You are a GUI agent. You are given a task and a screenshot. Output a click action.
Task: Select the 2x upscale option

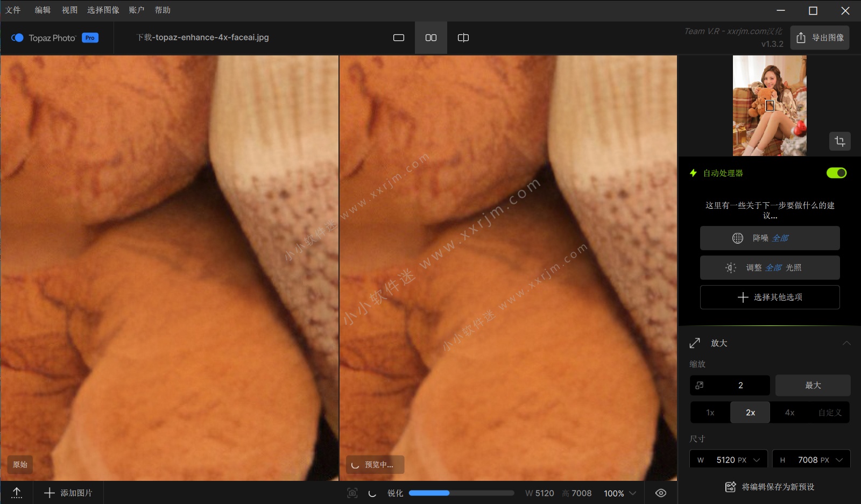click(750, 412)
